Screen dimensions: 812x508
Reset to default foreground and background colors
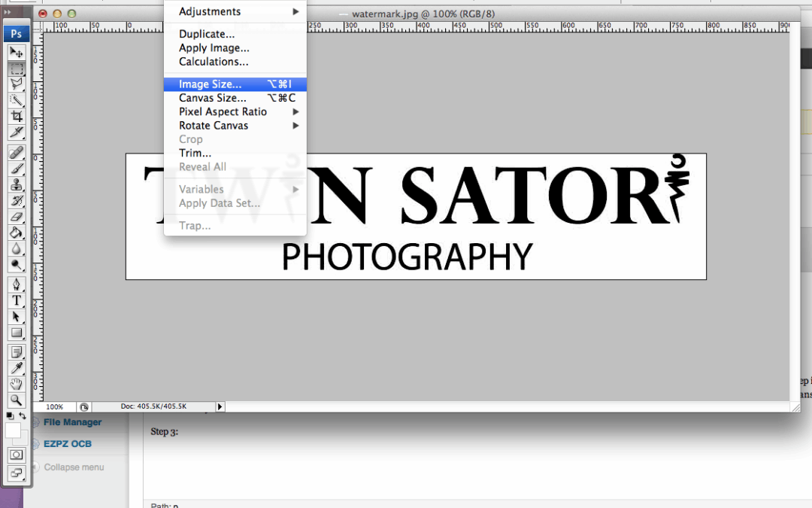pos(10,415)
